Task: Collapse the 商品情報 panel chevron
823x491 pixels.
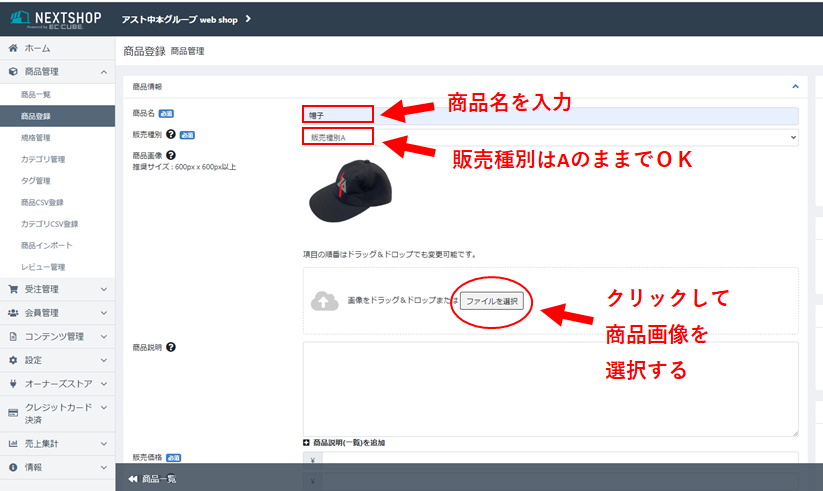Action: click(794, 87)
